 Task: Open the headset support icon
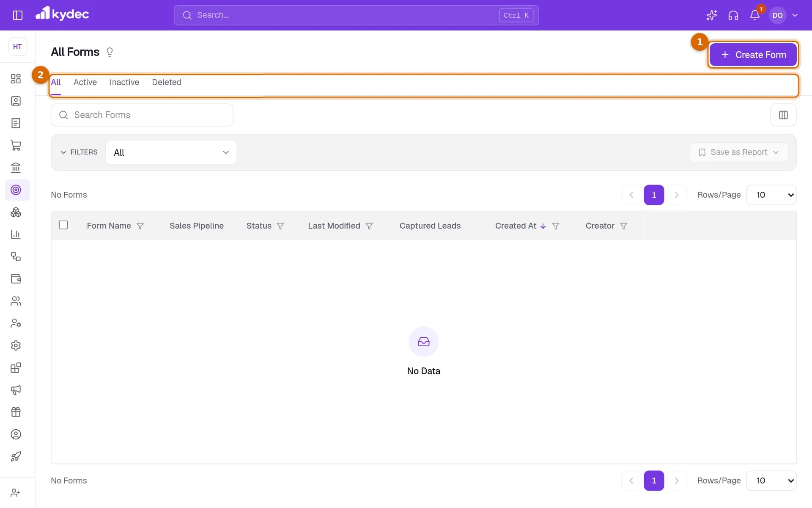coord(733,15)
